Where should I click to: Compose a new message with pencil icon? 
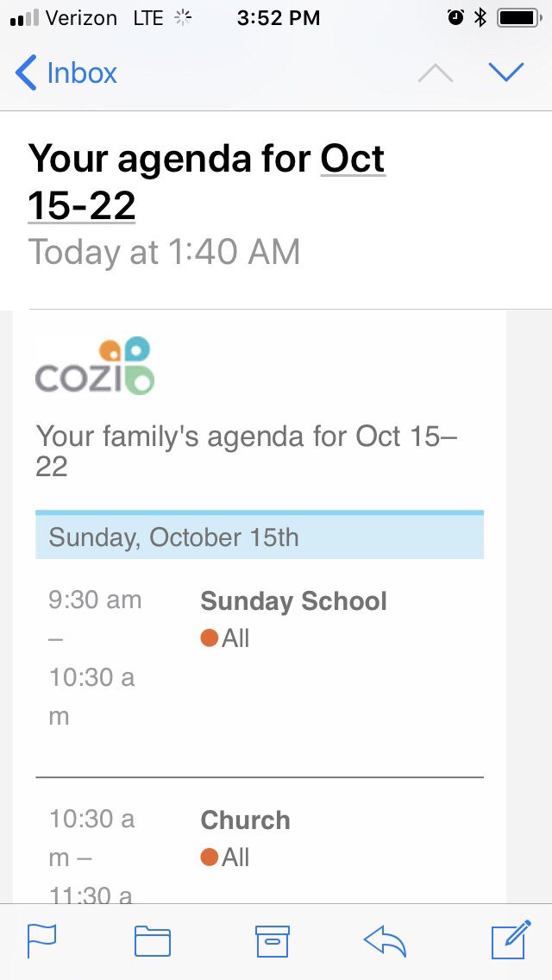pyautogui.click(x=510, y=941)
